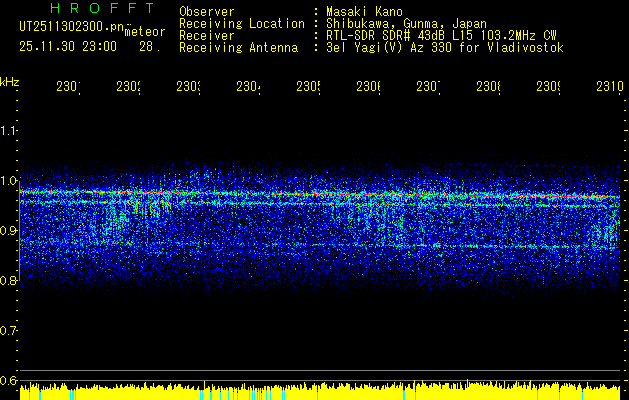The height and width of the screenshot is (400, 629).
Task: Click the 2308 time marker
Action: coord(489,87)
